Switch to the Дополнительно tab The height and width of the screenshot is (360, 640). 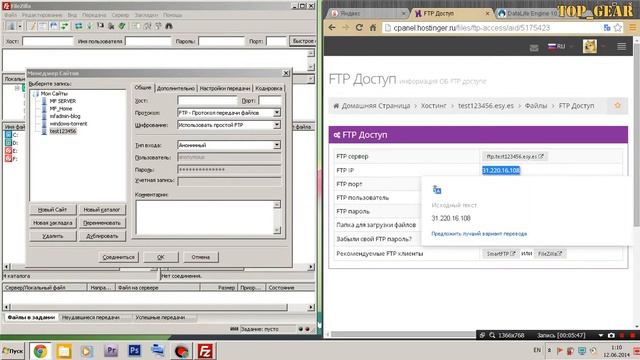176,88
